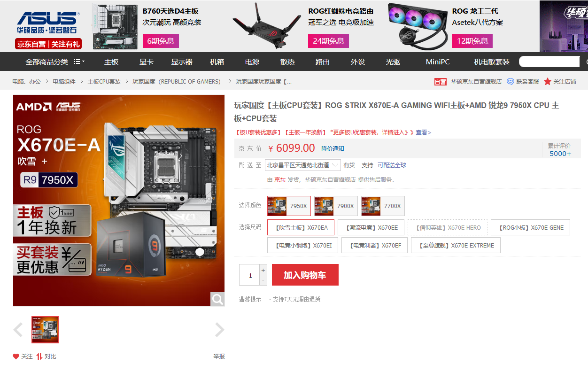Select the 7700X color option

coord(383,206)
